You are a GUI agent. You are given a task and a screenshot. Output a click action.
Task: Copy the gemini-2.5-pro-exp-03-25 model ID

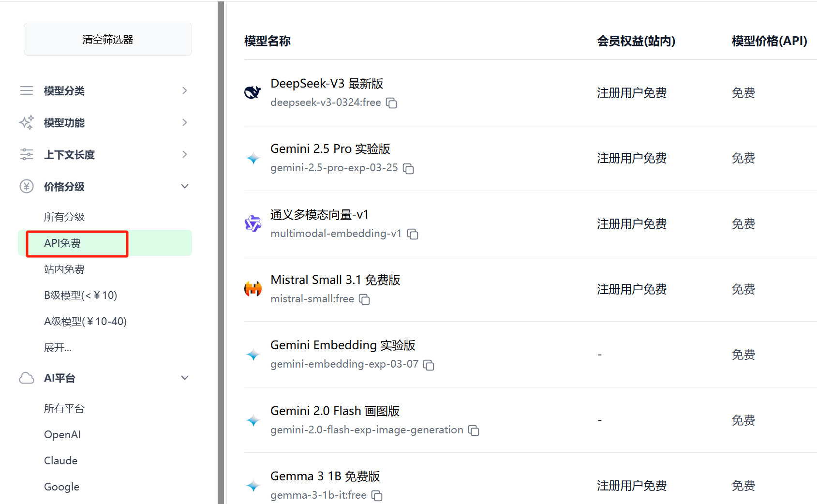(x=408, y=168)
